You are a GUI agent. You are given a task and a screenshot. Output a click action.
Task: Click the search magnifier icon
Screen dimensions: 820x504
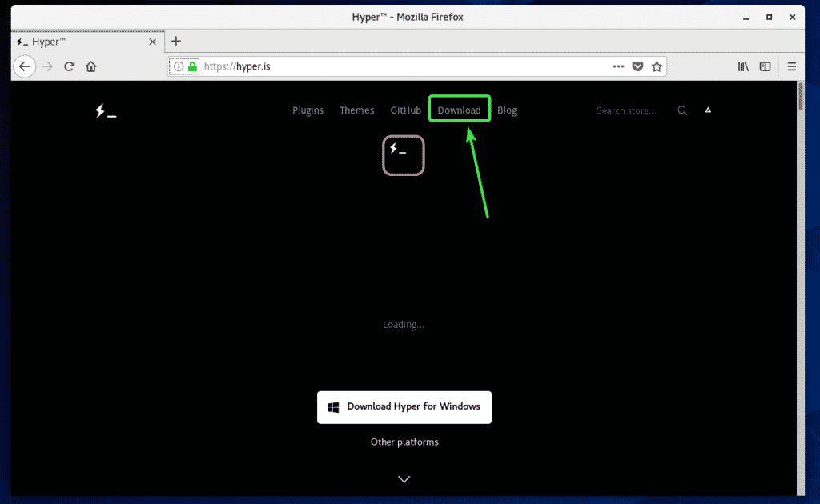click(x=682, y=110)
